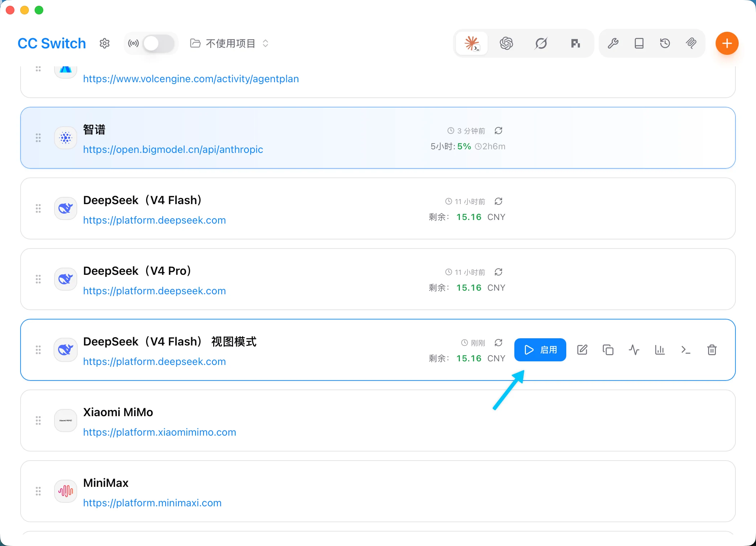The width and height of the screenshot is (756, 546).
Task: Open the volcengine agentplan link
Action: [x=191, y=79]
